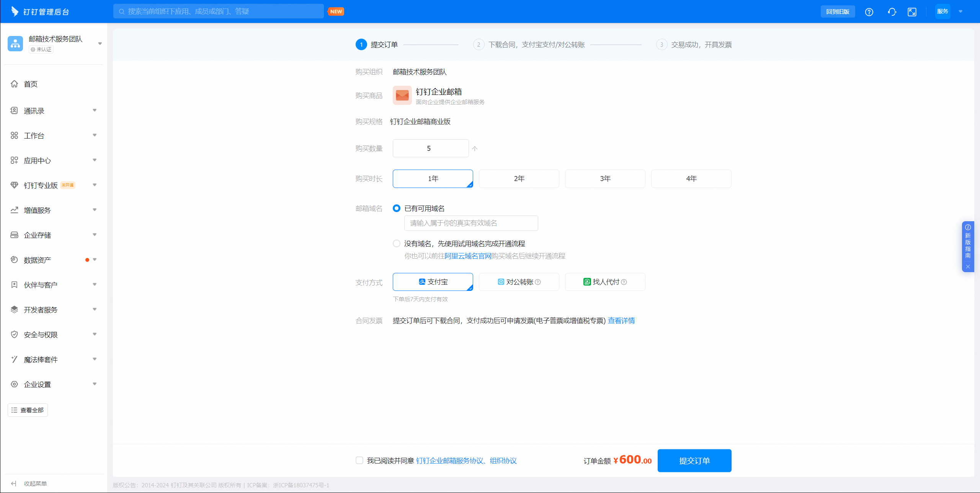The image size is (980, 493).
Task: Expand the 企业存储 menu arrow
Action: coord(95,235)
